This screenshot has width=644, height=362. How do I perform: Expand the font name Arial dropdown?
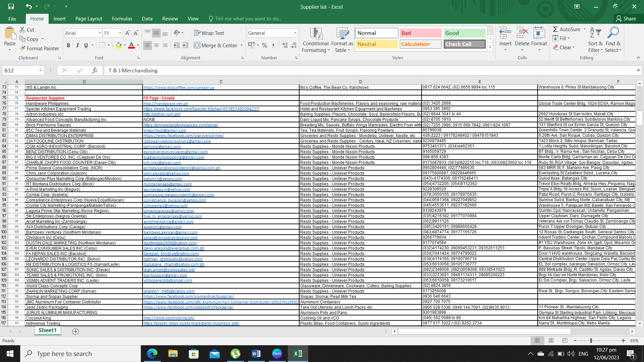[x=100, y=33]
